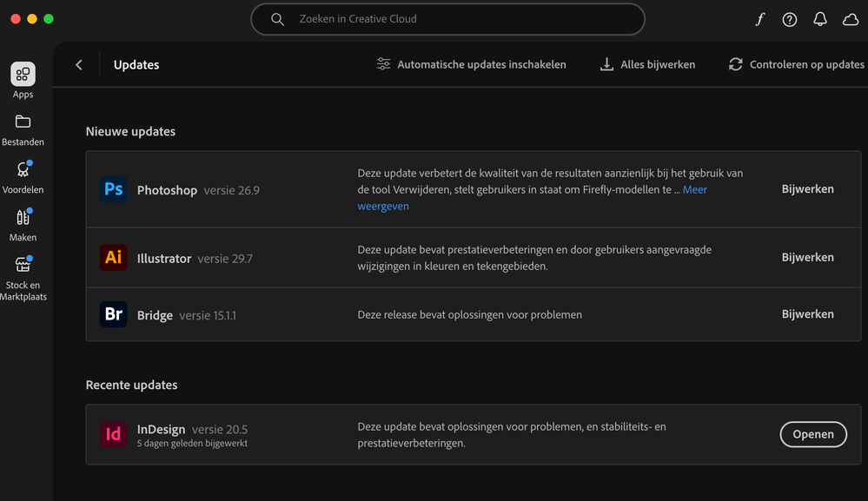The image size is (868, 501).
Task: Expand Photoshop description with Meer weergeven
Action: coord(694,189)
